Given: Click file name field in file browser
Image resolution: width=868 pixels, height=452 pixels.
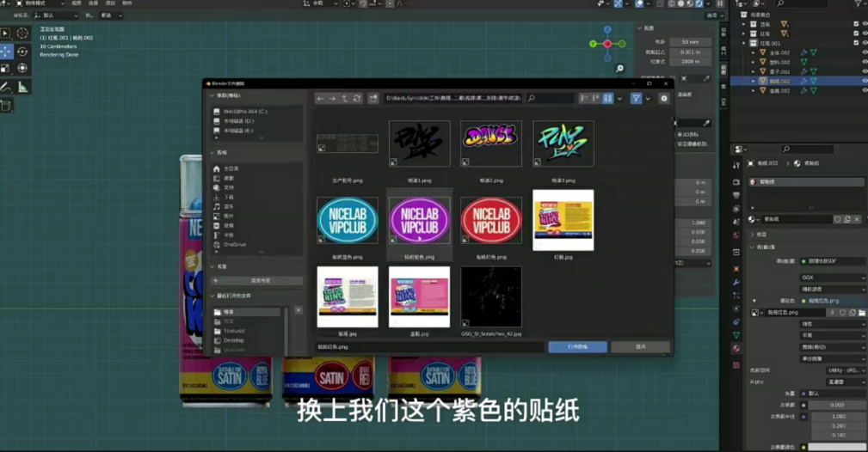Looking at the screenshot, I should pos(429,347).
